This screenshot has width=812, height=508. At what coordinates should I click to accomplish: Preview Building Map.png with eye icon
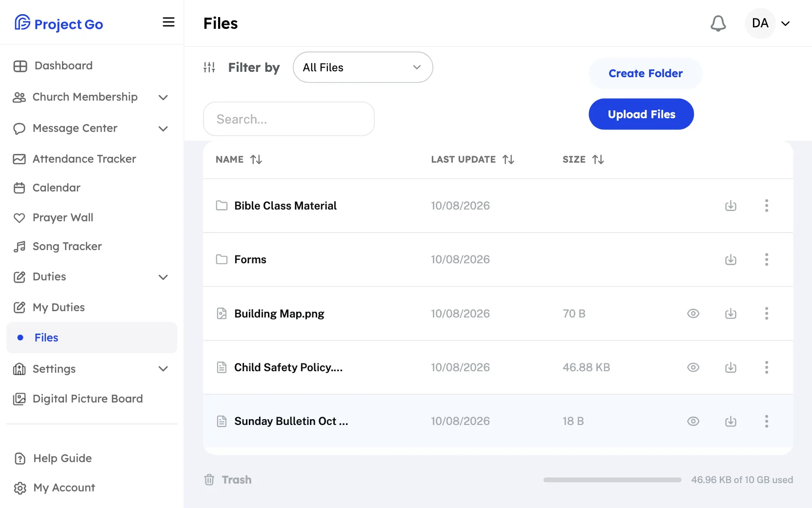tap(693, 314)
